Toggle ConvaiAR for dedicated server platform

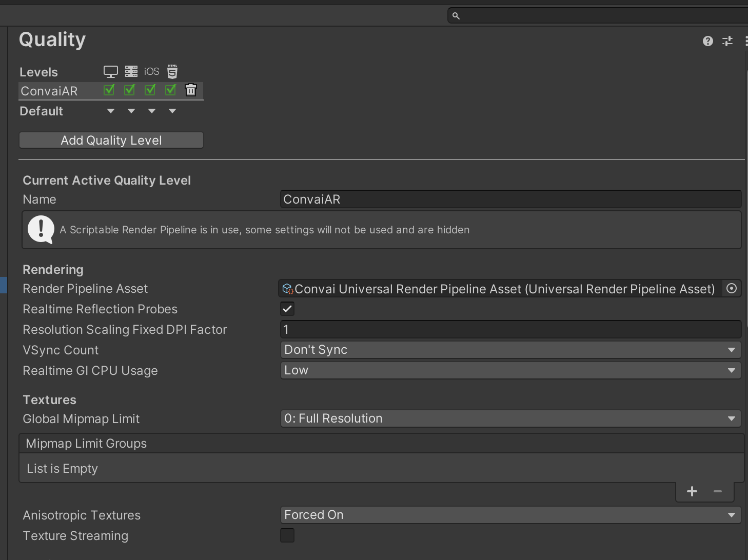[x=130, y=90]
